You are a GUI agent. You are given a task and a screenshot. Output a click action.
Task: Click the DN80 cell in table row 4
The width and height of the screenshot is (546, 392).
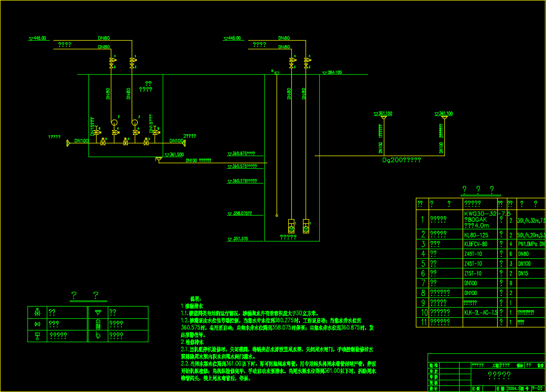[x=523, y=254]
